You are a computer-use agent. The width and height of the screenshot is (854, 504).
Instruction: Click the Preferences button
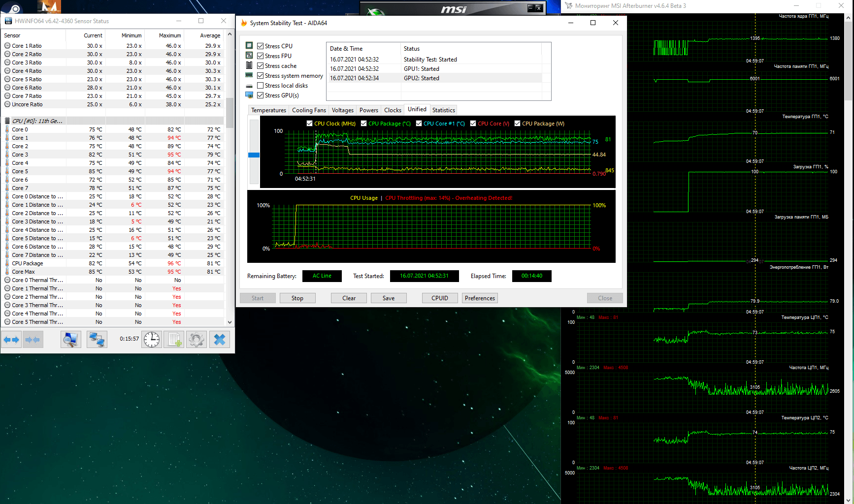pyautogui.click(x=480, y=298)
